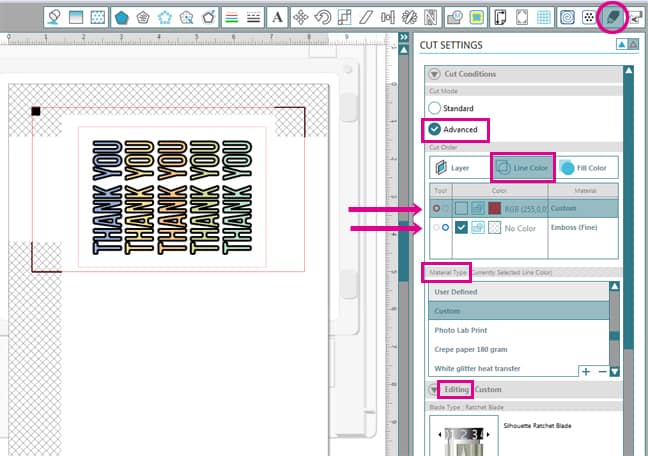The height and width of the screenshot is (456, 648).
Task: Enable the red RGB line color checkbox
Action: click(461, 208)
